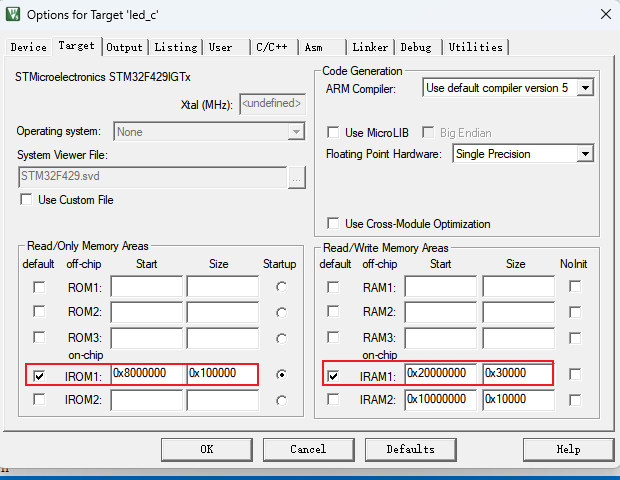Click the IROM2 Size field
Screen dimensions: 620x480
[x=223, y=401]
